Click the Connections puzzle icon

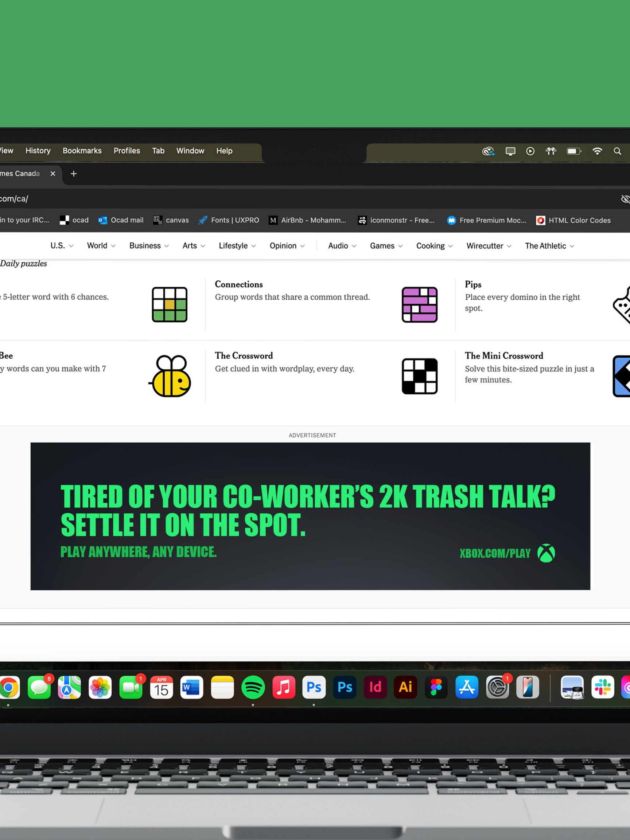point(419,304)
